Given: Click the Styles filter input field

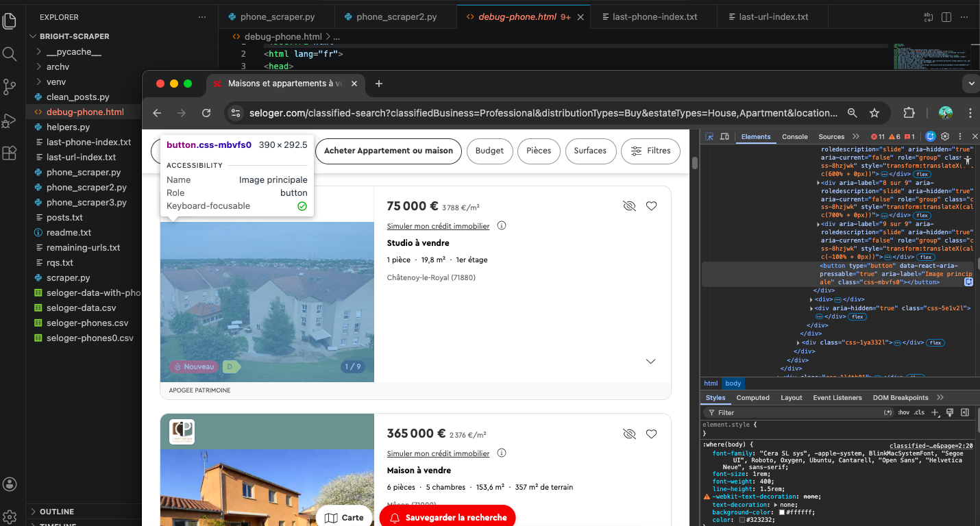Looking at the screenshot, I should [795, 413].
